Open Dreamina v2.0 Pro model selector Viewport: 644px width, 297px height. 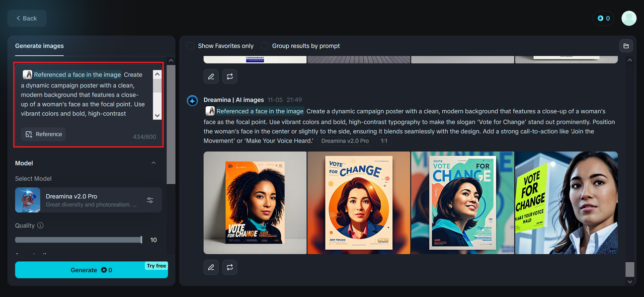89,200
